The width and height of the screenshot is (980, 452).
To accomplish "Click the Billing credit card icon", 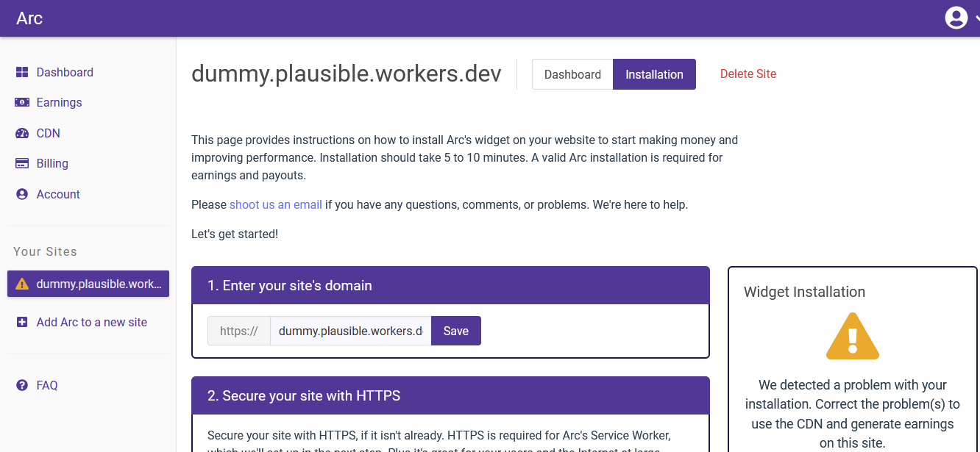I will click(x=22, y=164).
